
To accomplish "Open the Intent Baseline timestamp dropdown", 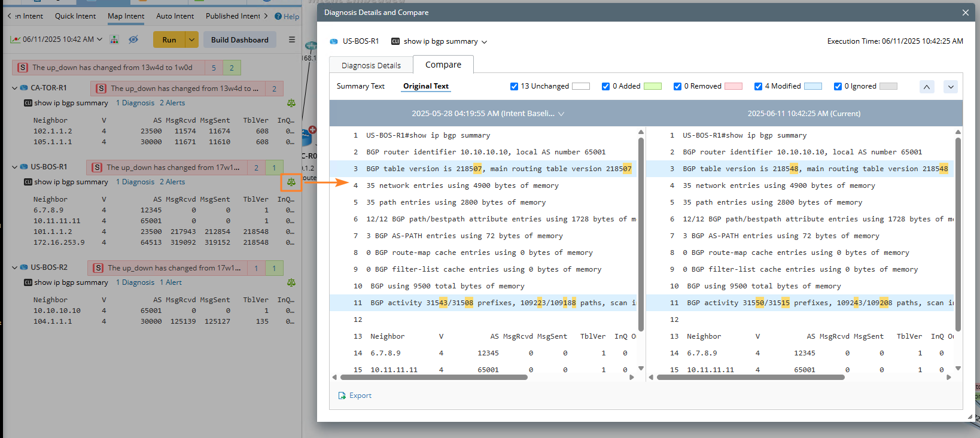I will coord(561,114).
